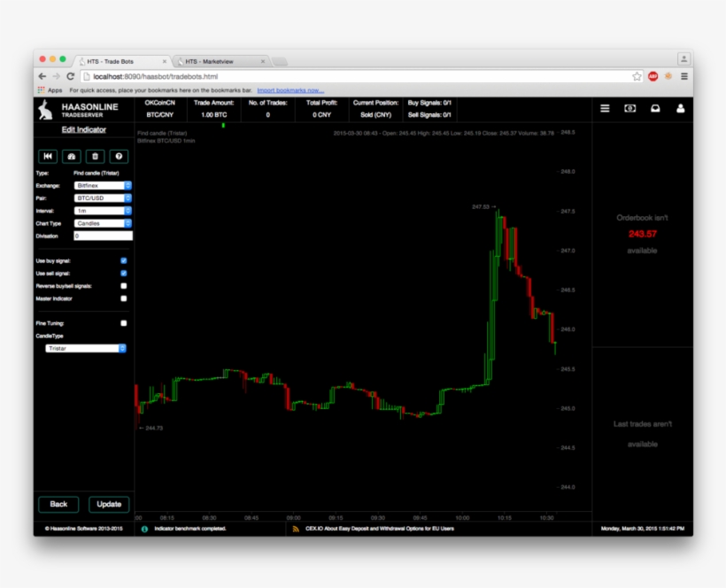Click the date and time in status bar

[x=643, y=529]
